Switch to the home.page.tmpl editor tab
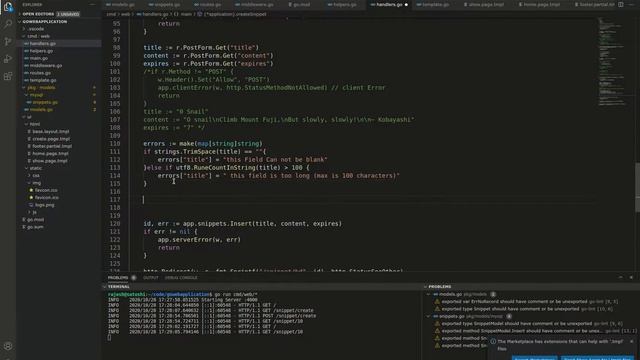640x360 pixels. point(539,5)
